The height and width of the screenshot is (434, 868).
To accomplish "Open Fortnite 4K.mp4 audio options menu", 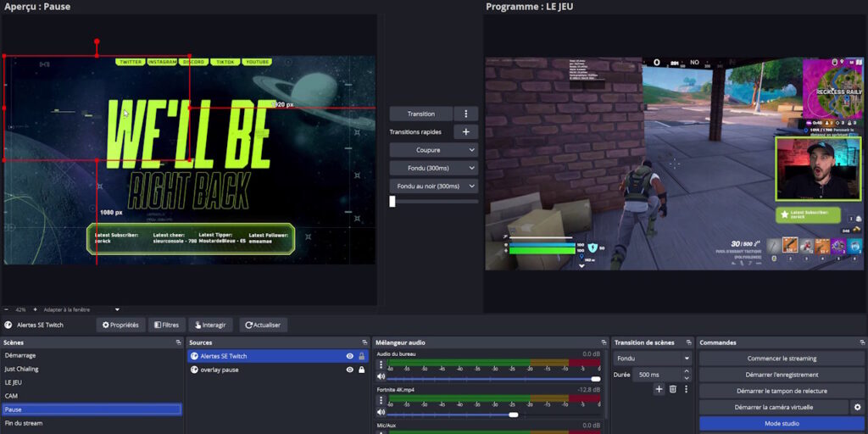I will (381, 400).
